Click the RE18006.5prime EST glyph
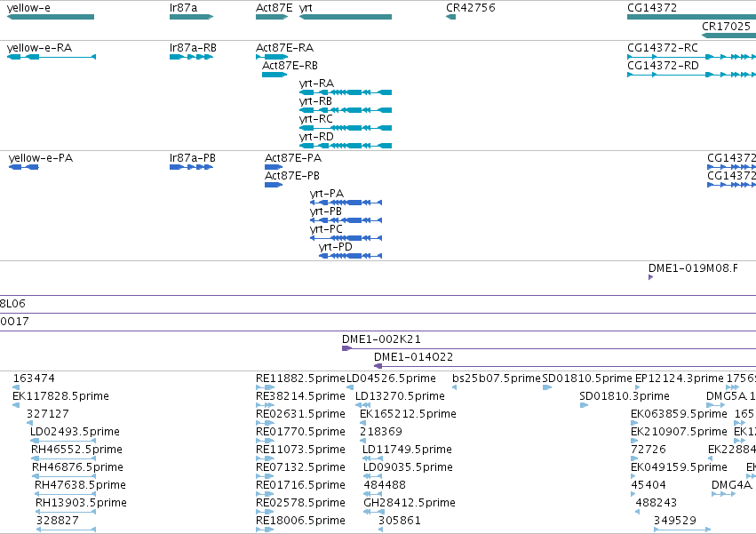The width and height of the screenshot is (756, 534). tap(266, 530)
